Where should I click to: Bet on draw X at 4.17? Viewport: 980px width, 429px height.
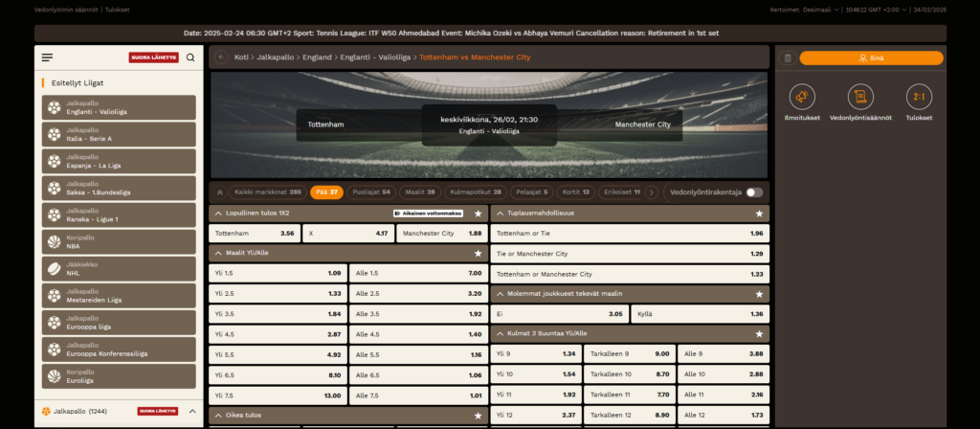point(348,234)
